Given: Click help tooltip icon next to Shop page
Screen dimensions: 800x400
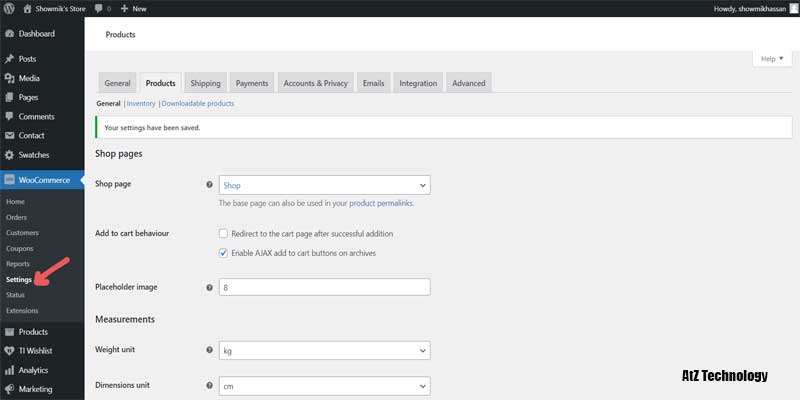Looking at the screenshot, I should coord(209,185).
